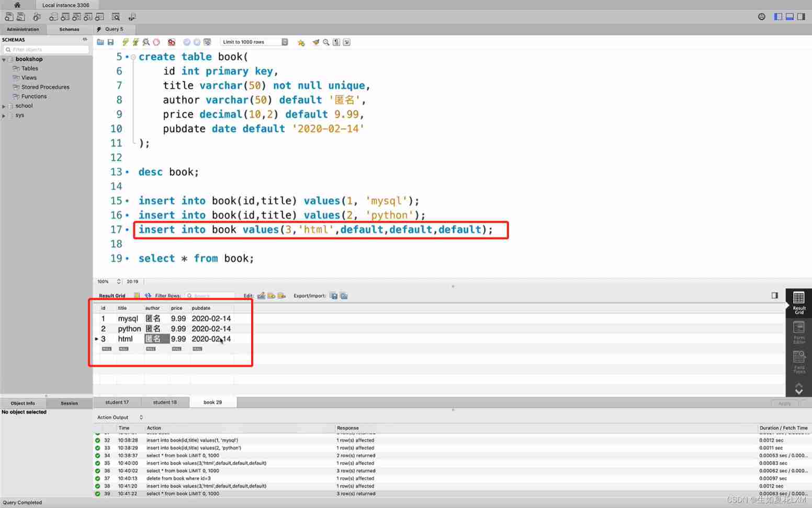Save the script to a file
Viewport: 812px width, 508px height.
110,42
